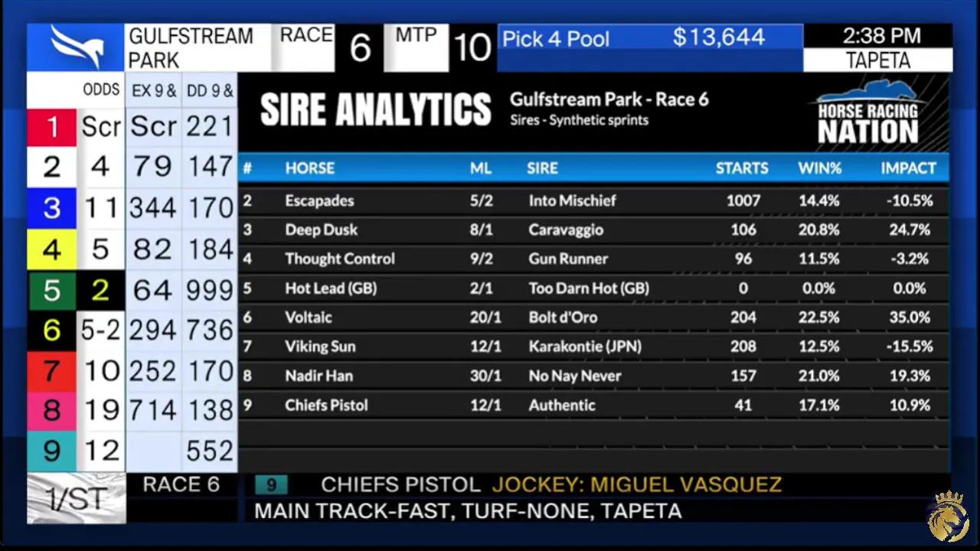This screenshot has width=980, height=551.
Task: Click the SIRE ANALYTICS title
Action: point(375,110)
